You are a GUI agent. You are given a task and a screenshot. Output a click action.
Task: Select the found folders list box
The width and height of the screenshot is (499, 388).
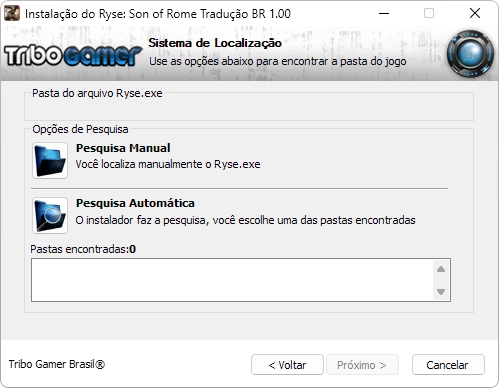241,280
